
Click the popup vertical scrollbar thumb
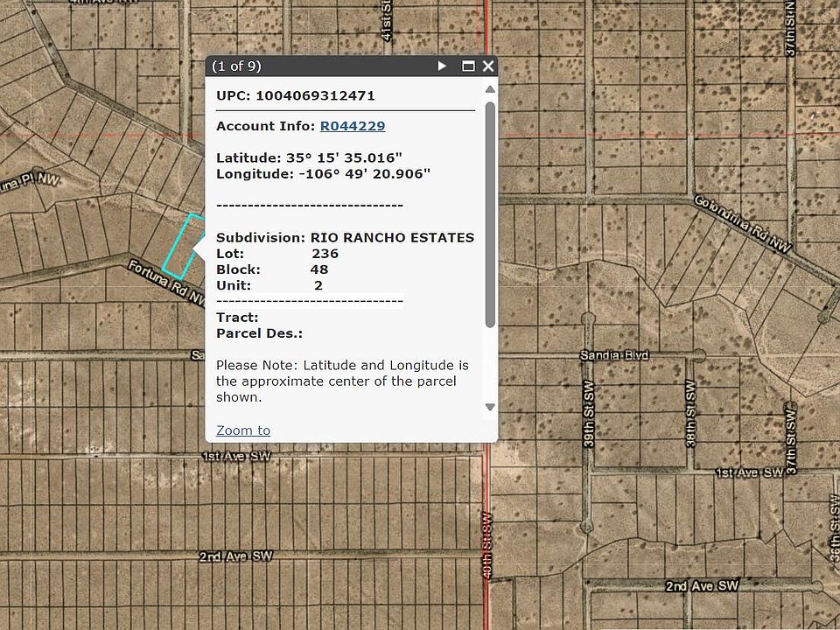(x=490, y=214)
